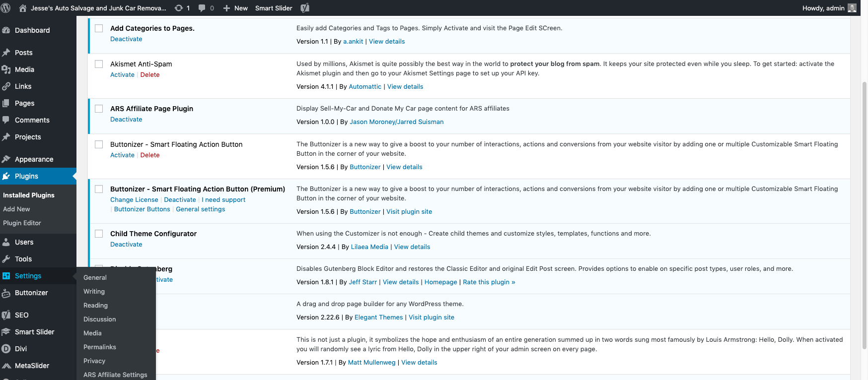Deactivate the Child Theme Configurator plugin
Viewport: 868px width, 380px height.
pyautogui.click(x=126, y=245)
